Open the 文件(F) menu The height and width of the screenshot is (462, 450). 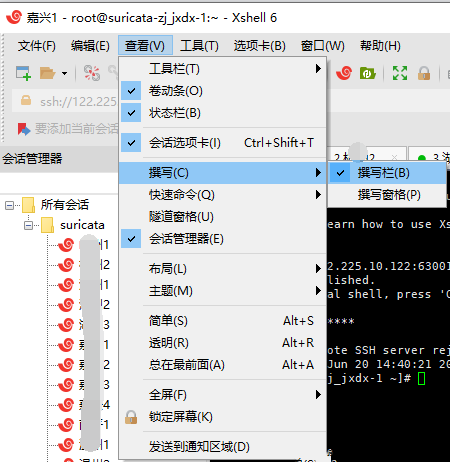37,46
